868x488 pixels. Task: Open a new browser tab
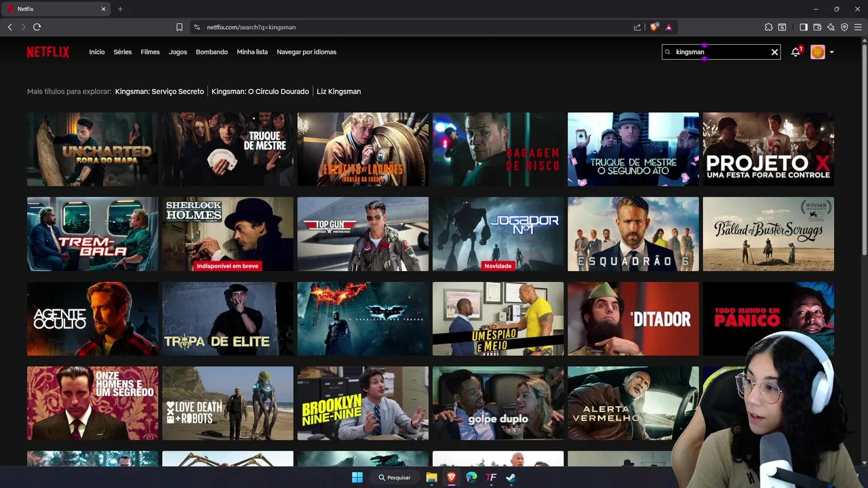point(120,9)
